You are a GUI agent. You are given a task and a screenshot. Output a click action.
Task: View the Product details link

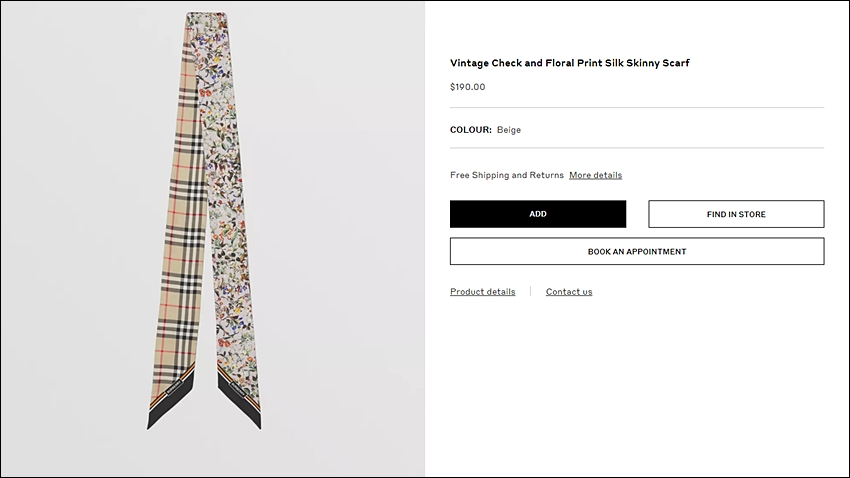[x=482, y=292]
